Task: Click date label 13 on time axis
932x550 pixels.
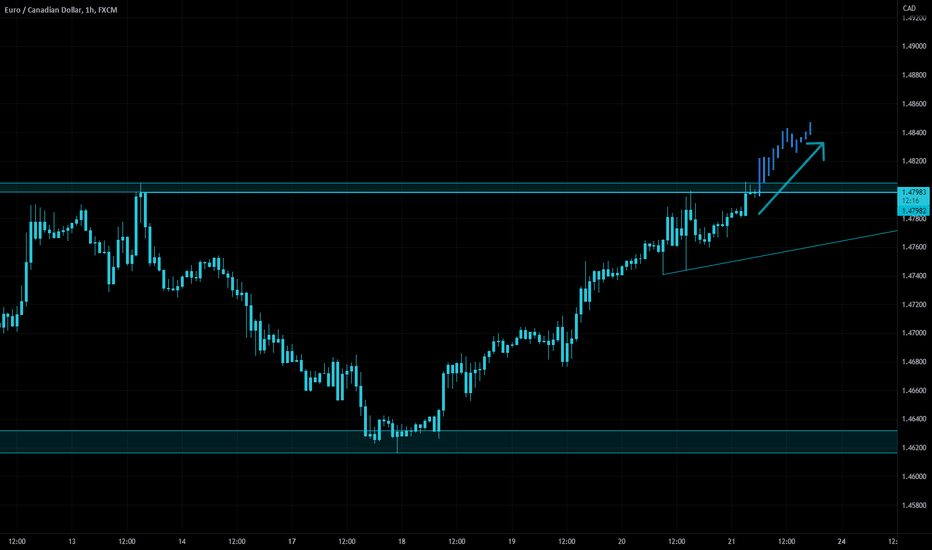Action: click(72, 542)
